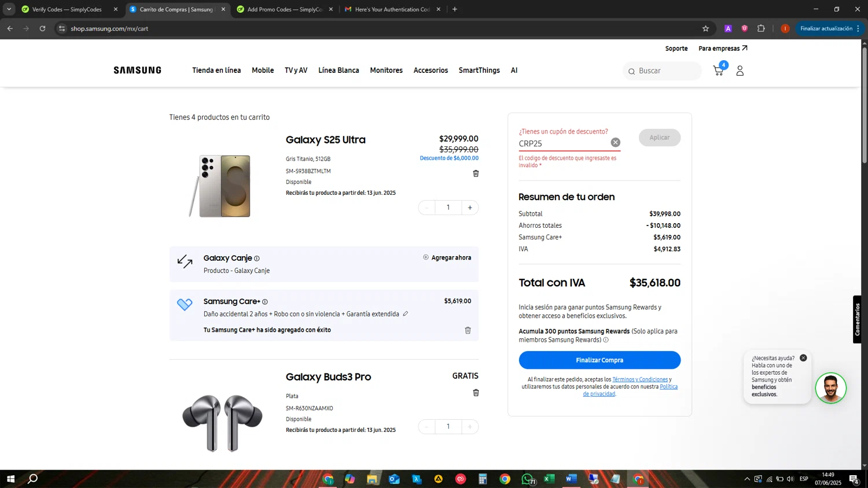The image size is (868, 488).
Task: Open Samsung Rewards points info icon
Action: pos(606,340)
